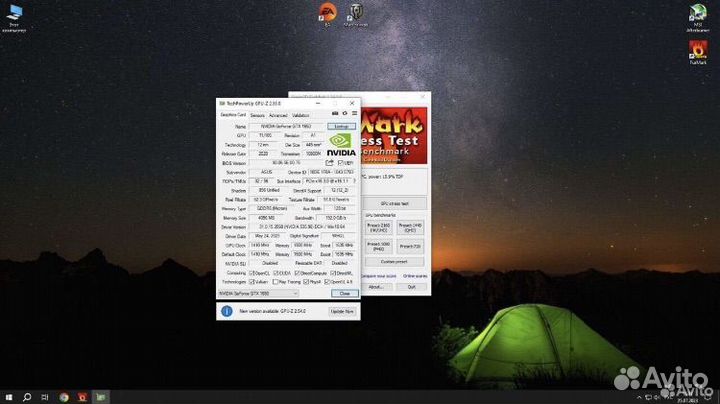Click the FurMark Quit button
The height and width of the screenshot is (404, 720).
(411, 287)
